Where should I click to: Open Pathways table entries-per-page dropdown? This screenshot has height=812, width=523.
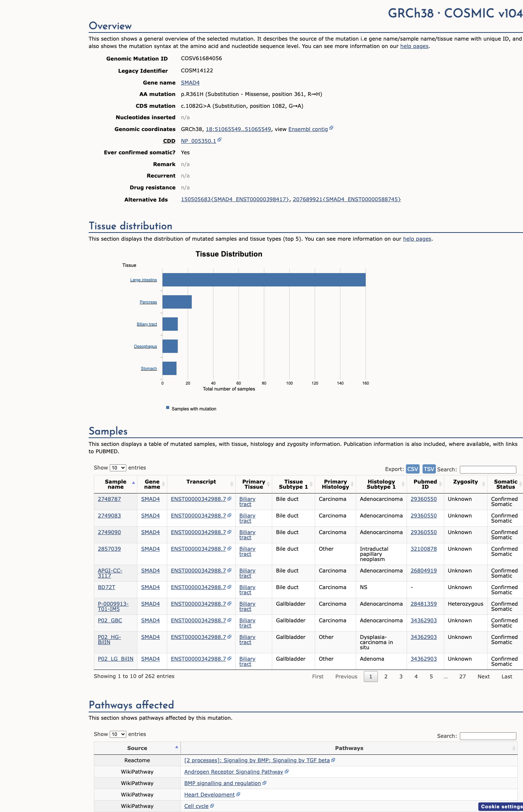(118, 734)
